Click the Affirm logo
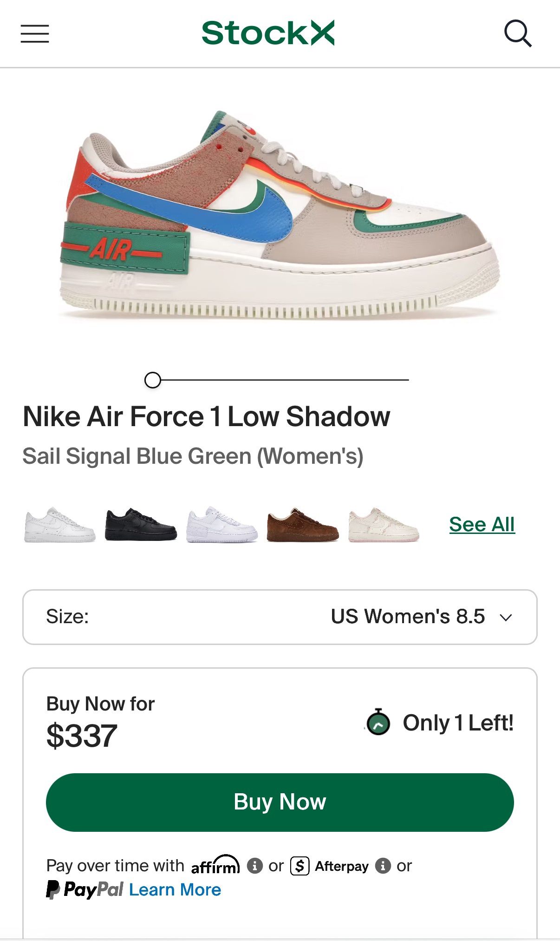Screen dimensions: 560x941 [x=215, y=865]
